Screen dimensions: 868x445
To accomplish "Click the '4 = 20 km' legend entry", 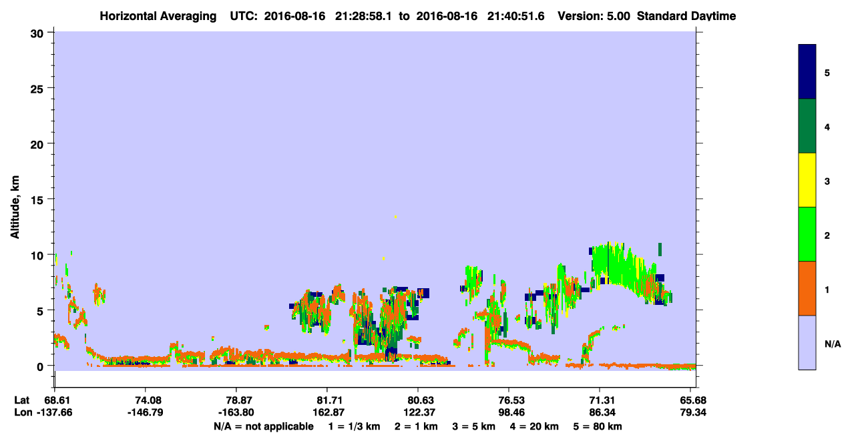I will click(535, 426).
